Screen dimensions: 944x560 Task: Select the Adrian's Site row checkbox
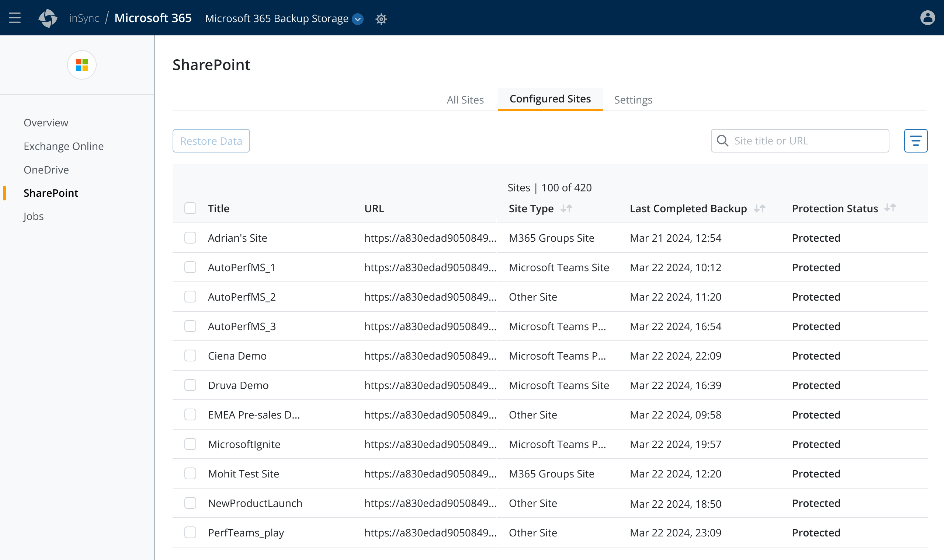point(190,237)
